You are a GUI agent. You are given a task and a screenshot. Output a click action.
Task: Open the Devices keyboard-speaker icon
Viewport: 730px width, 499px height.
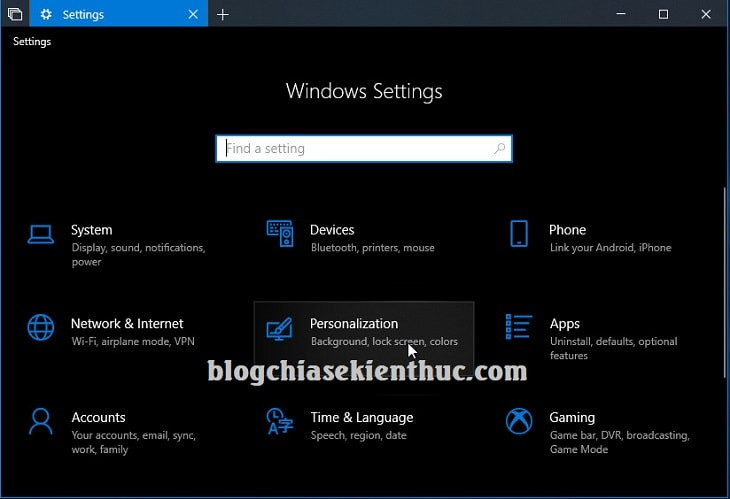pyautogui.click(x=280, y=234)
